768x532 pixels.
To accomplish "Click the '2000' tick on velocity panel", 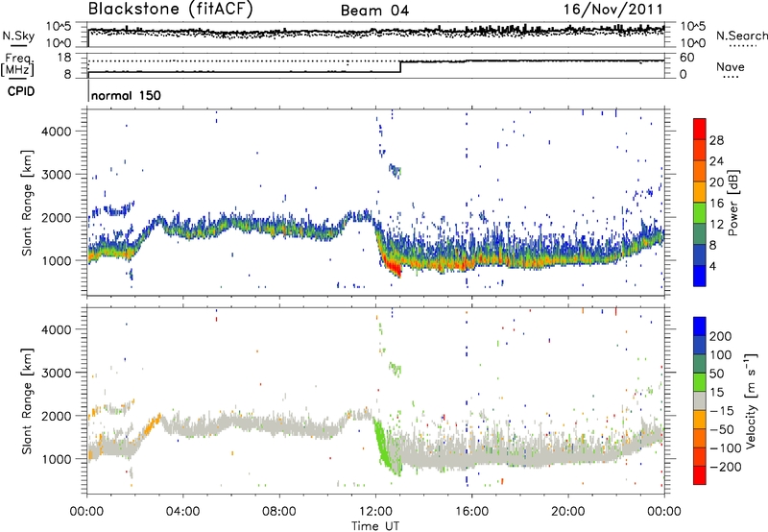I will point(56,416).
